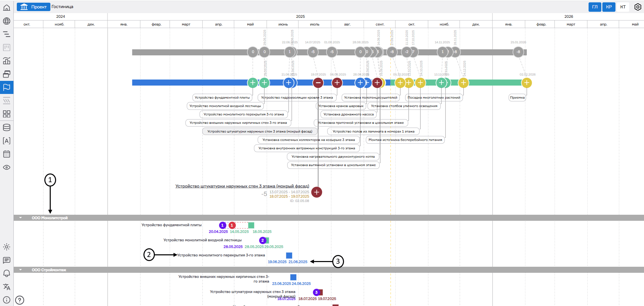Click the Проект button in header

tap(34, 7)
